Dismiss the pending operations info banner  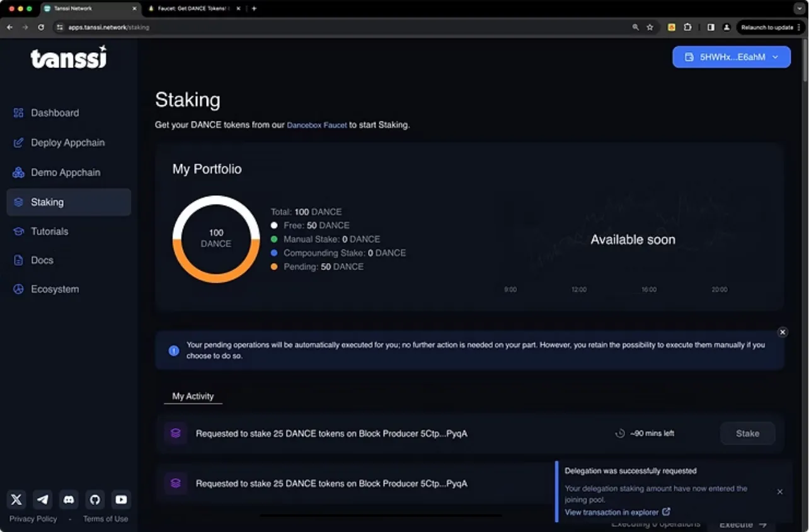(x=783, y=332)
